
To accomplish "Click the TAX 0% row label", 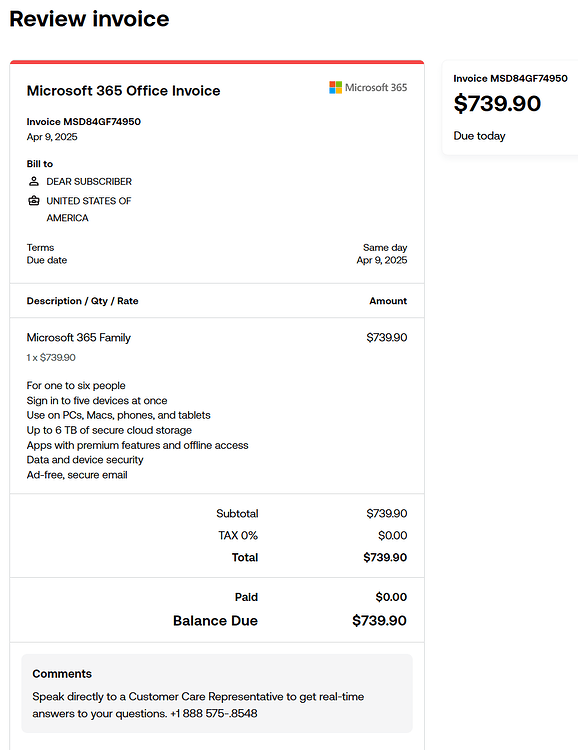I will point(238,535).
